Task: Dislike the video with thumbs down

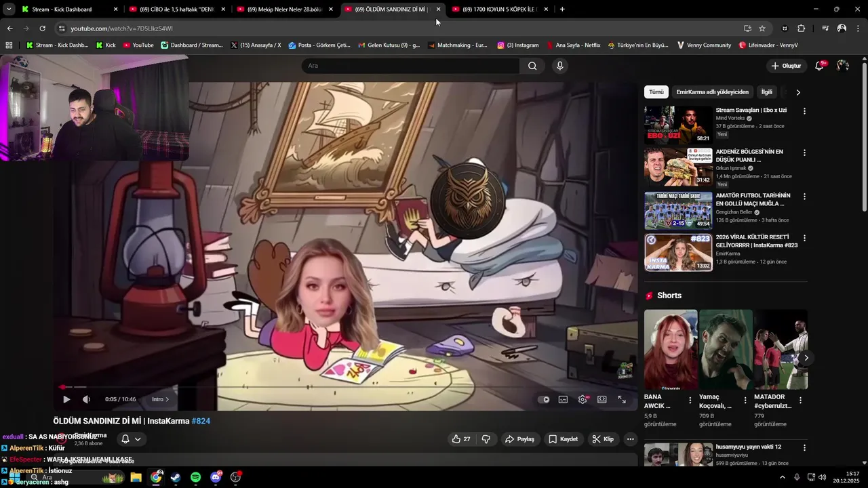Action: 486,439
